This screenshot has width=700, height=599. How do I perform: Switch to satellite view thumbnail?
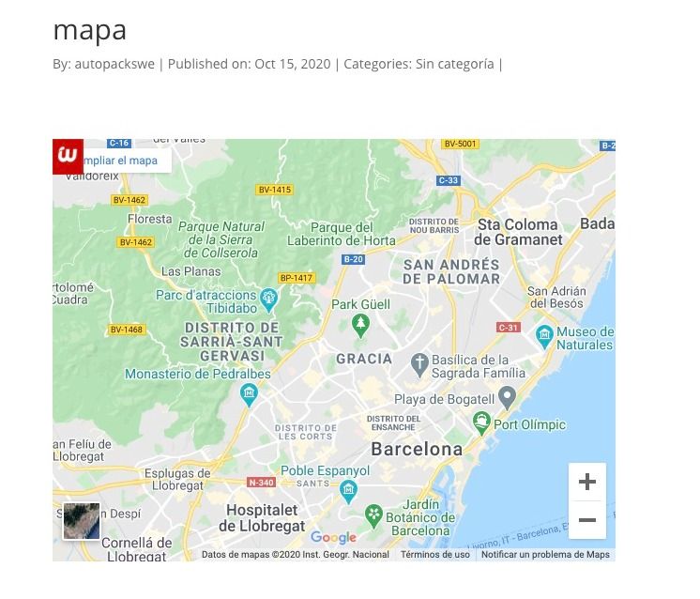(82, 521)
